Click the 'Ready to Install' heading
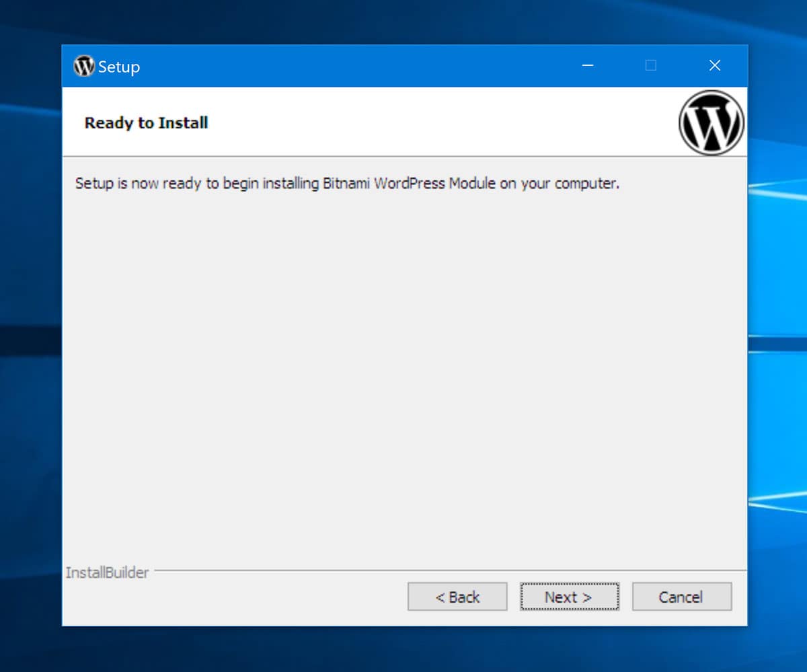 [x=146, y=122]
